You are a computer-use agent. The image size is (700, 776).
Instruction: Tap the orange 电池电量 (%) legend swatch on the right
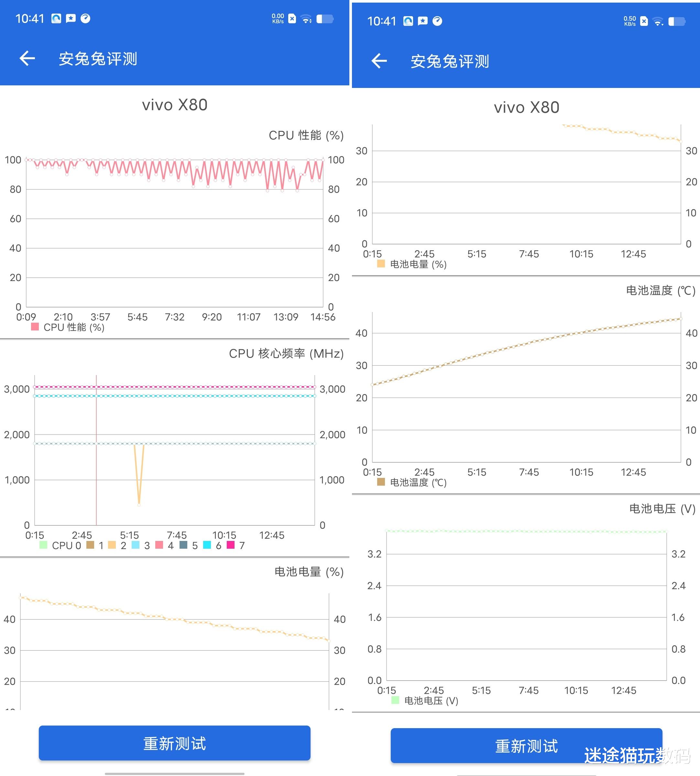click(381, 264)
